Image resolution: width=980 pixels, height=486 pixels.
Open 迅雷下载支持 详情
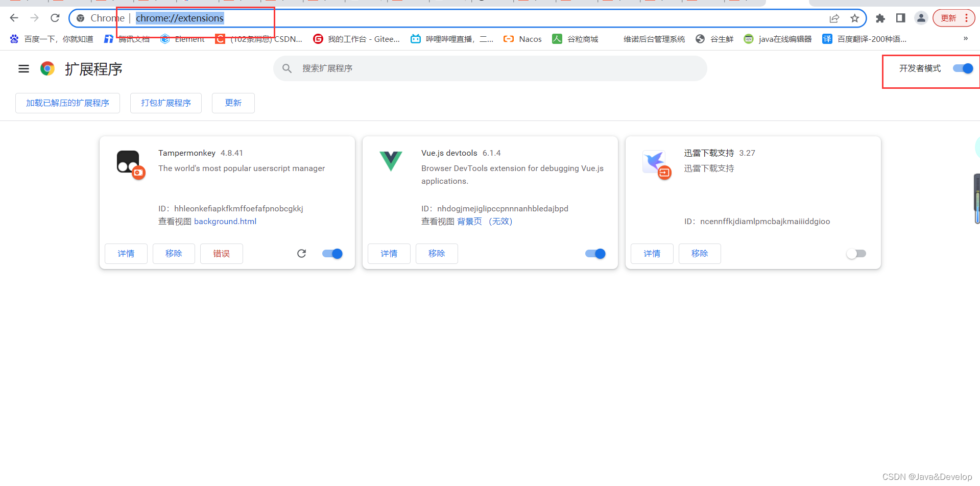652,254
